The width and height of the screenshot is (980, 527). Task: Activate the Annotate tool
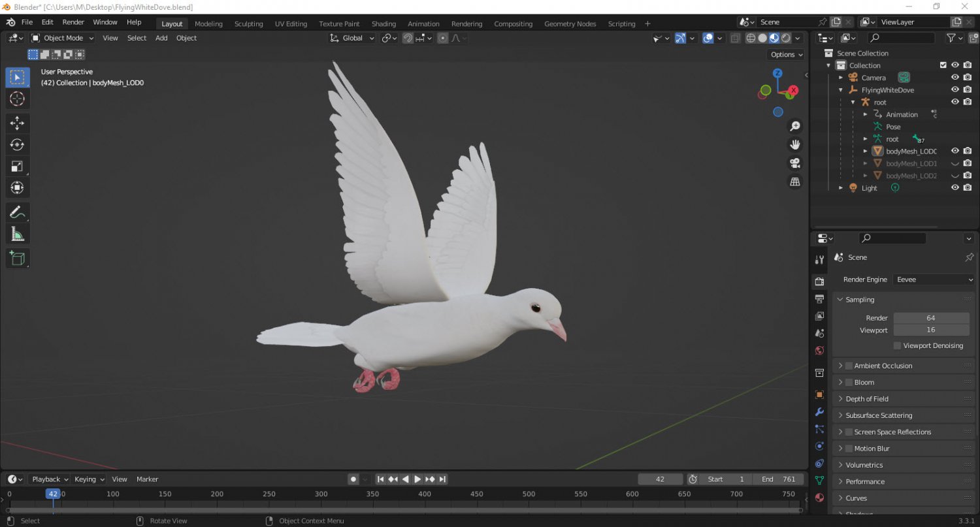17,212
